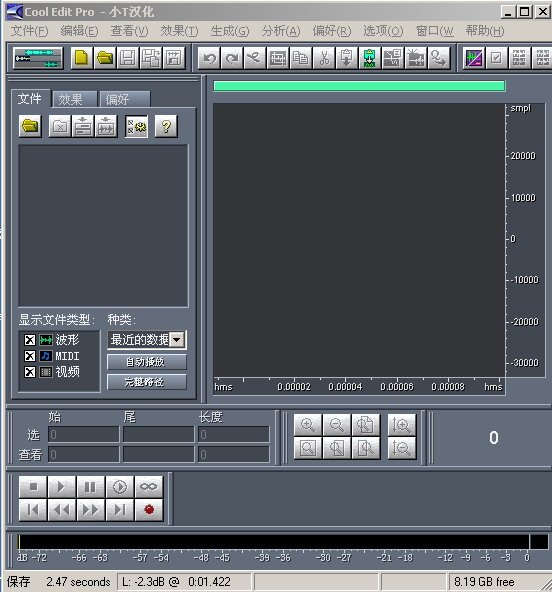Zoom to selection
Screen dimensions: 552x592
point(308,448)
